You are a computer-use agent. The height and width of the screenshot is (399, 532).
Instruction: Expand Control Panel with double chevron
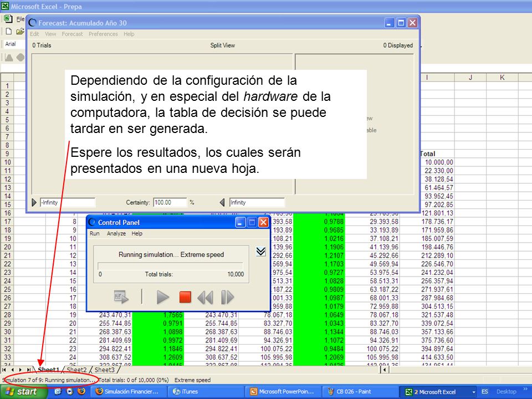(x=260, y=252)
